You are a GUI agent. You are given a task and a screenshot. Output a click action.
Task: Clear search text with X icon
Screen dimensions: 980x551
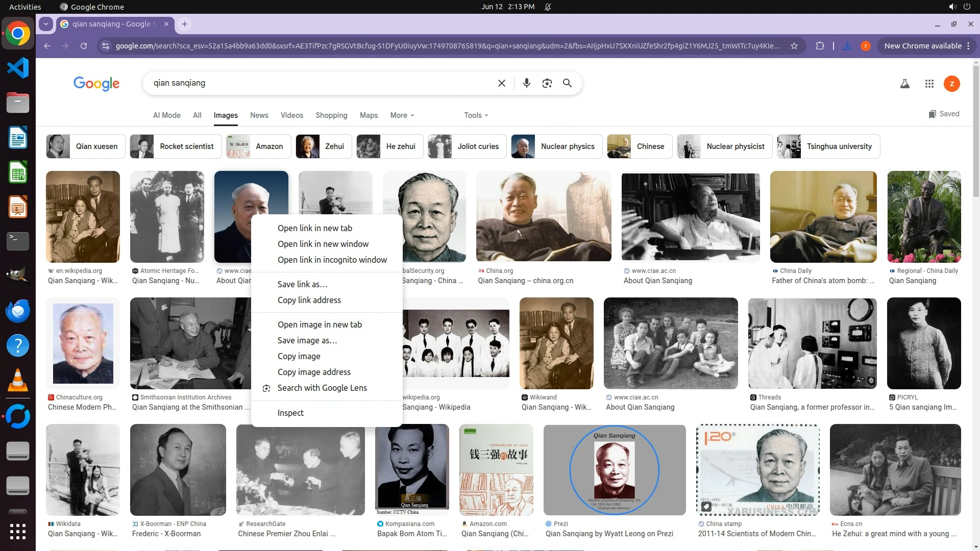coord(501,83)
